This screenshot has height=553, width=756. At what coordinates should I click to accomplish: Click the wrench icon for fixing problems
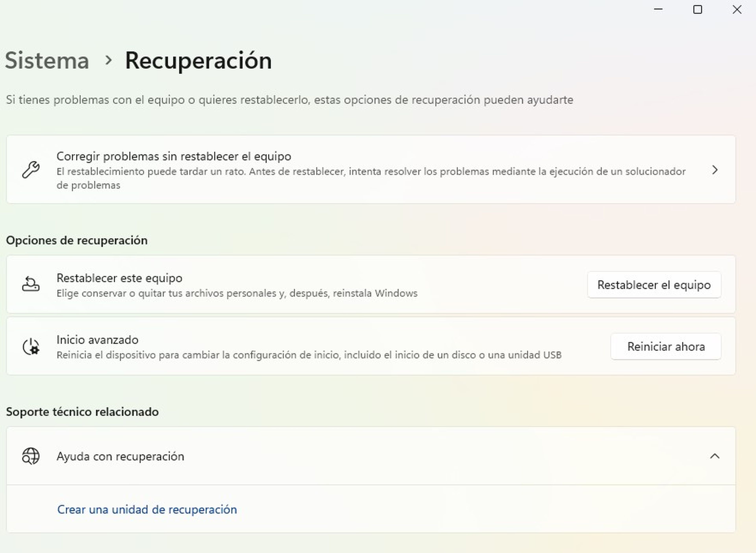click(31, 169)
